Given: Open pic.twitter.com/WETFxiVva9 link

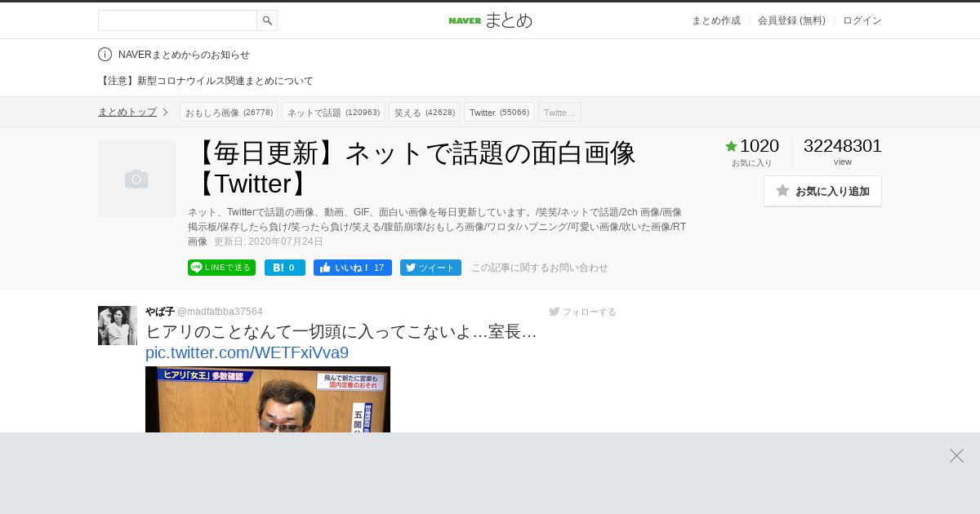Looking at the screenshot, I should pos(247,352).
